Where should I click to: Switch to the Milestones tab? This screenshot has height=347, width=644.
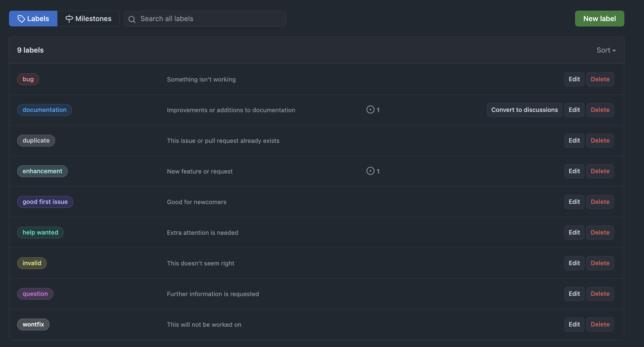tap(88, 19)
